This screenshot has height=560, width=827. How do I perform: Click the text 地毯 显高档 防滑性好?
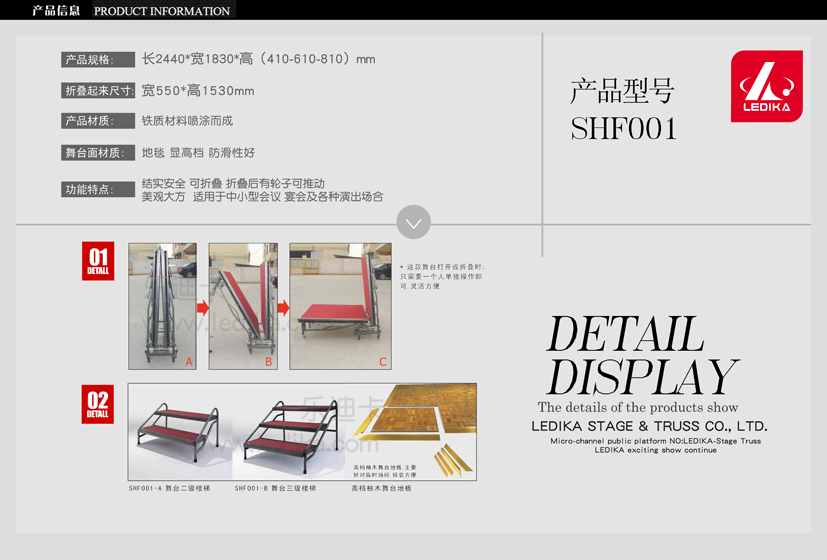click(x=198, y=153)
